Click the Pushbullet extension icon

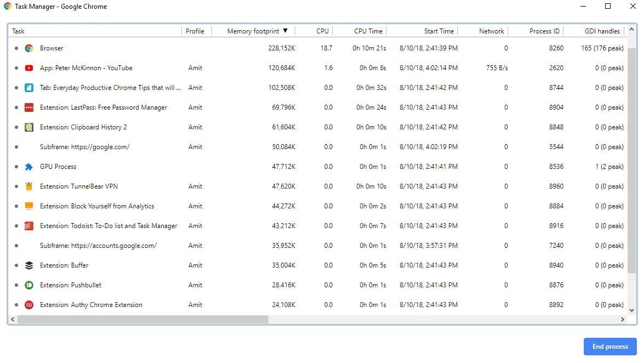tap(28, 285)
